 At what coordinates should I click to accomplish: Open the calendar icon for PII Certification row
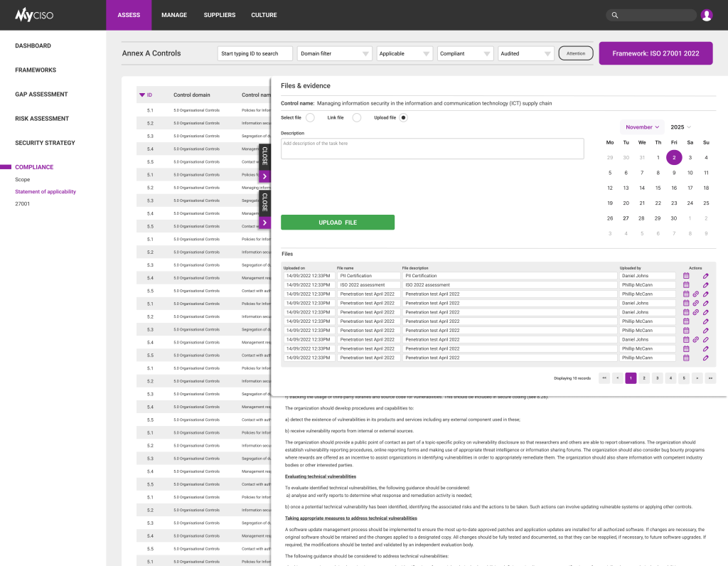click(686, 275)
